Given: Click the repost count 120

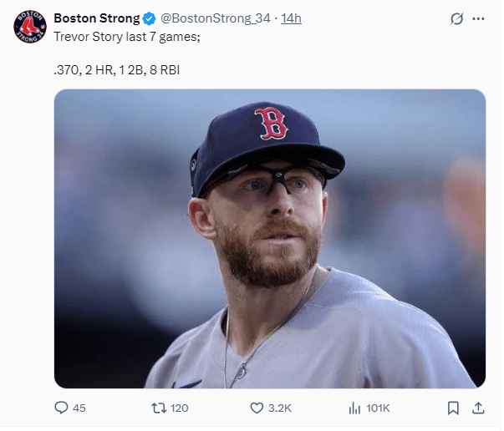Looking at the screenshot, I should tap(179, 408).
